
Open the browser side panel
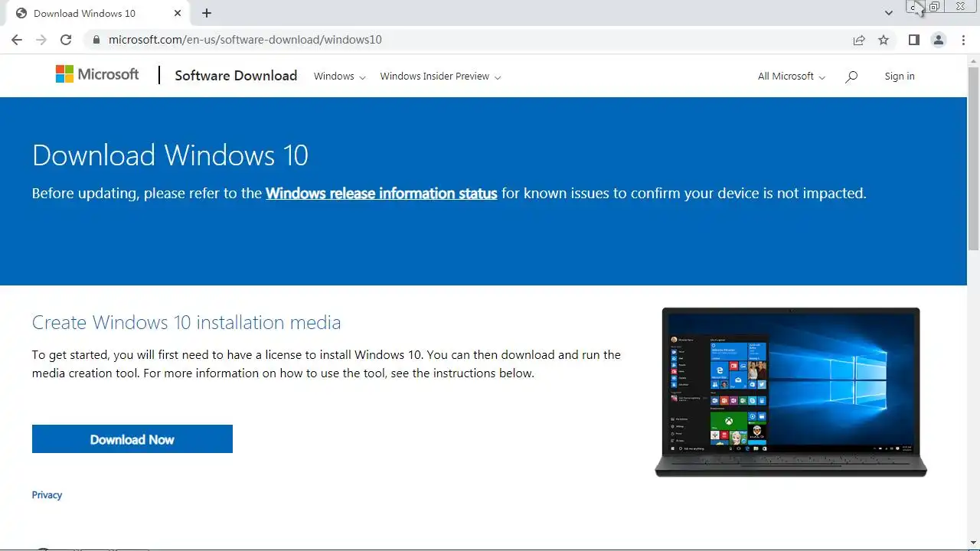click(x=913, y=40)
